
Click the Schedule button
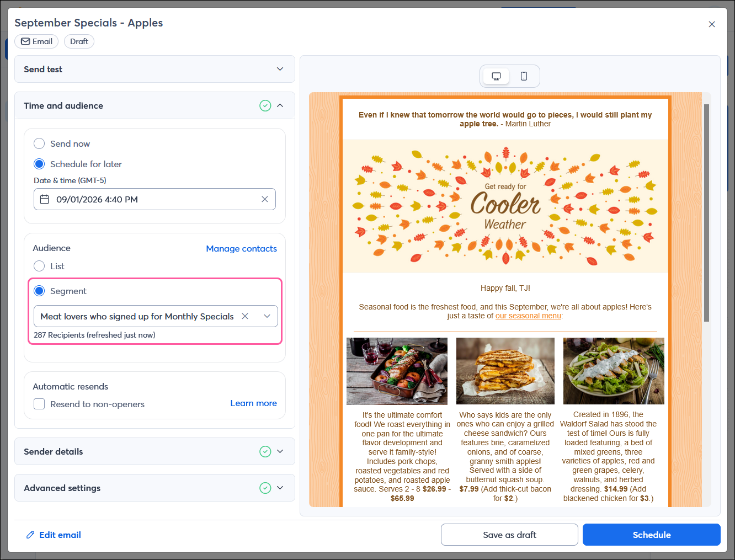point(651,535)
